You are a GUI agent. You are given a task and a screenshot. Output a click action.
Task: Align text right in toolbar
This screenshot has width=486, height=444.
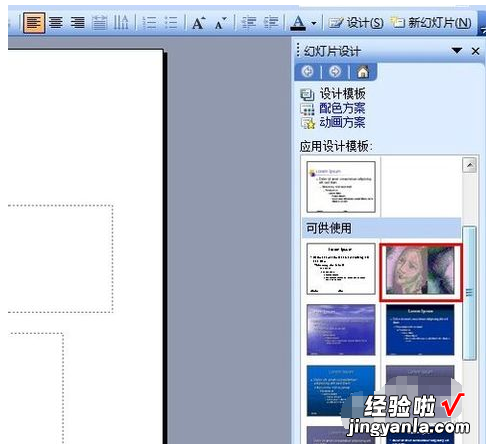coord(77,23)
